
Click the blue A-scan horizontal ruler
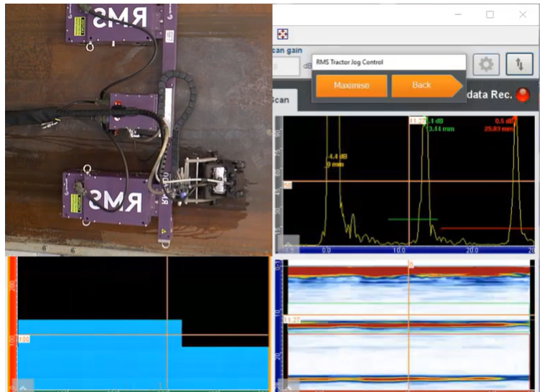coord(408,250)
